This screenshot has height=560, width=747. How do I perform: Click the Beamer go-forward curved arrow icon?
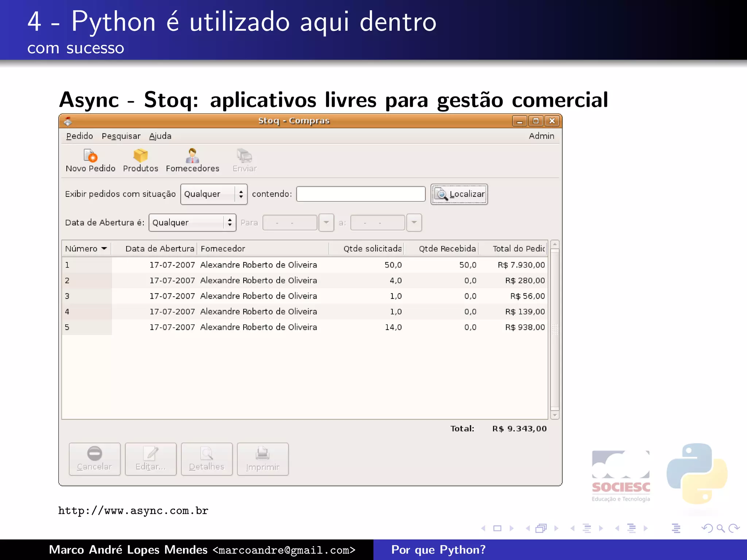[x=734, y=528]
